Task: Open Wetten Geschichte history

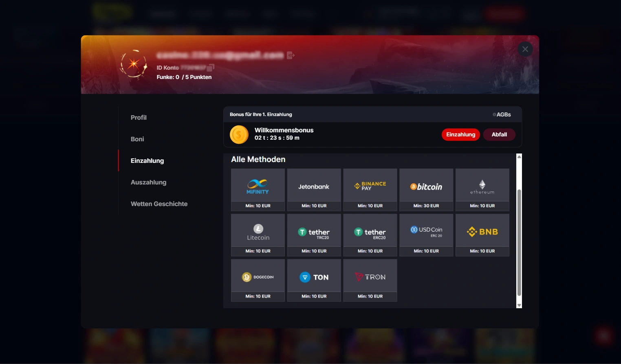Action: click(159, 204)
